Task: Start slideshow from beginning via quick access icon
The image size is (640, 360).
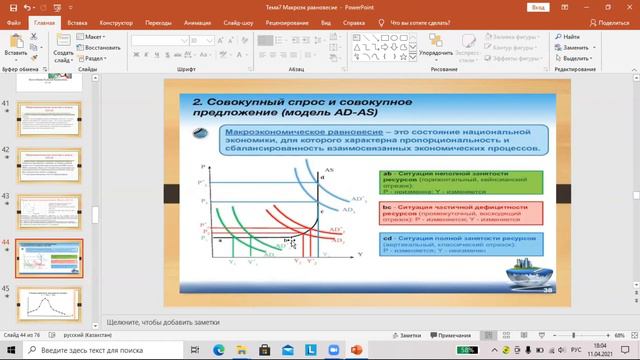Action: click(57, 7)
